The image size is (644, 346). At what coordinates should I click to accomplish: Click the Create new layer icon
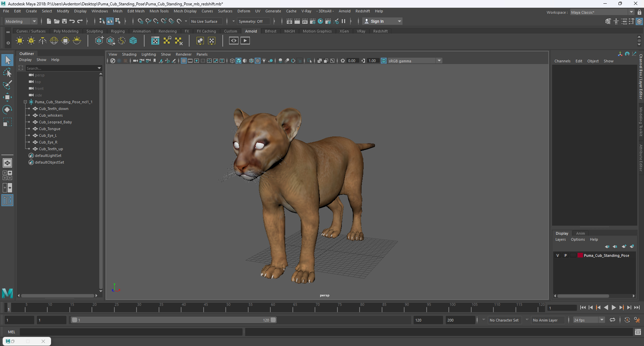pyautogui.click(x=624, y=246)
